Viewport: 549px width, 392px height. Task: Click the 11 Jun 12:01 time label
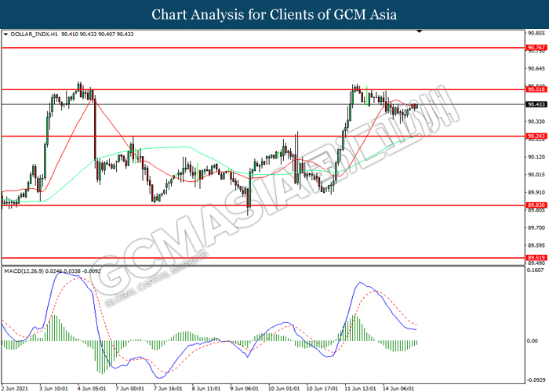pos(360,389)
